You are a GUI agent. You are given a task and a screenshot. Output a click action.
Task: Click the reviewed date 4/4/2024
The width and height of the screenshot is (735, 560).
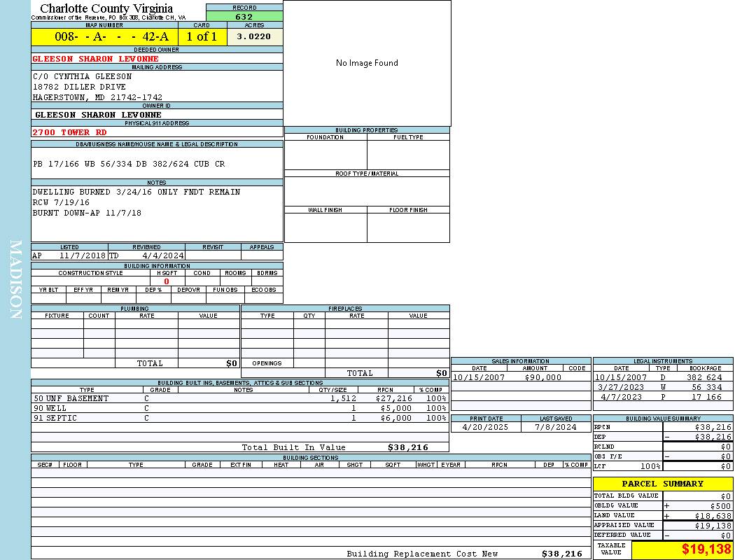[x=162, y=256]
